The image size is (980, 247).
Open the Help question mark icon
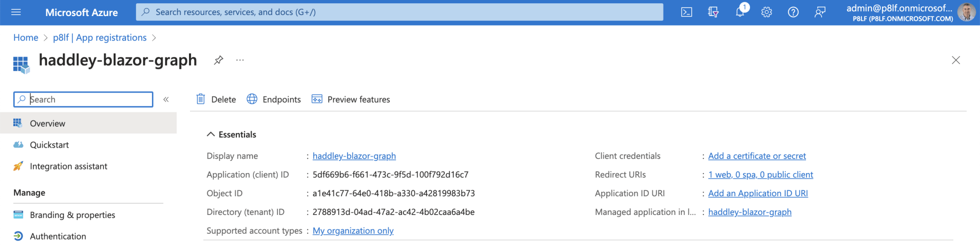(793, 12)
